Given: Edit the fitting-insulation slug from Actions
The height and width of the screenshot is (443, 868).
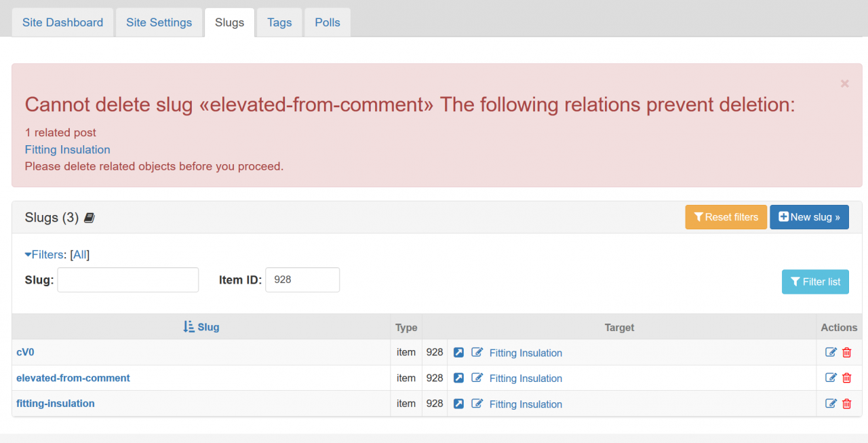Looking at the screenshot, I should [x=831, y=404].
